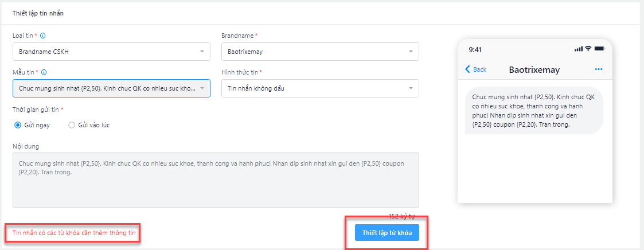
Task: Open the three-dot menu in phone preview
Action: [x=599, y=69]
